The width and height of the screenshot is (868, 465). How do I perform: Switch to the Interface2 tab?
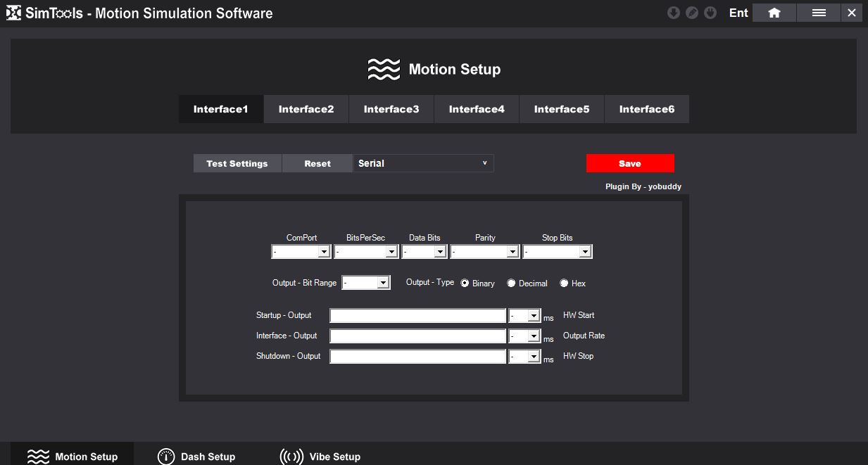306,109
